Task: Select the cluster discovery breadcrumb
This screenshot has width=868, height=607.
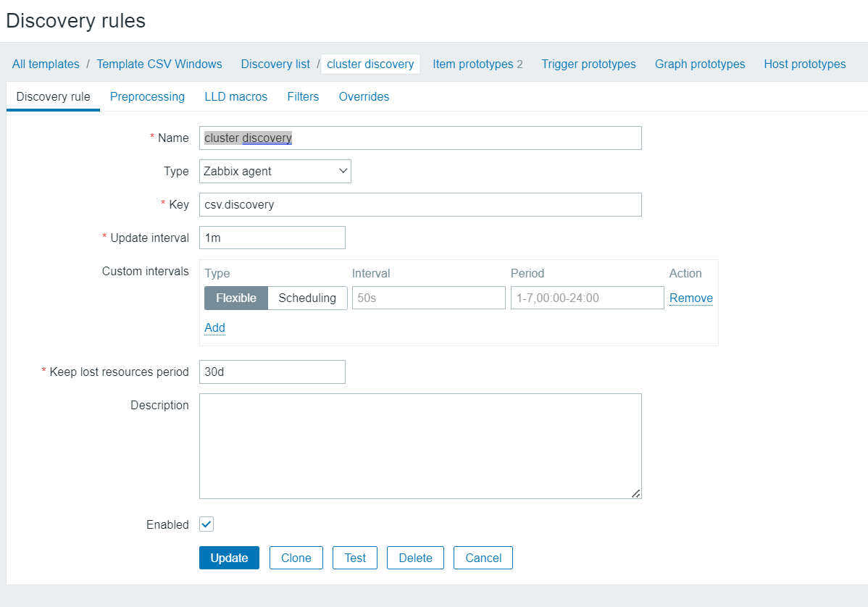Action: click(370, 64)
